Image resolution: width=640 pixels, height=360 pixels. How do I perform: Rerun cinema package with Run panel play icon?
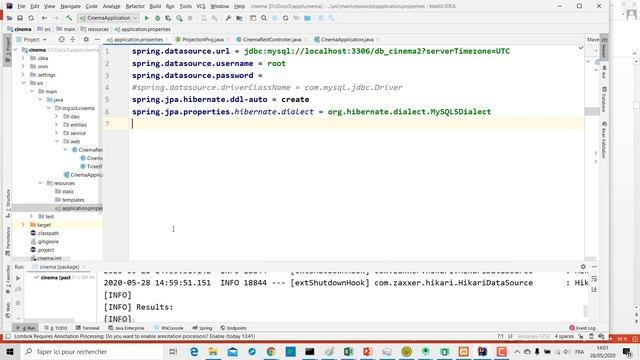coord(18,278)
